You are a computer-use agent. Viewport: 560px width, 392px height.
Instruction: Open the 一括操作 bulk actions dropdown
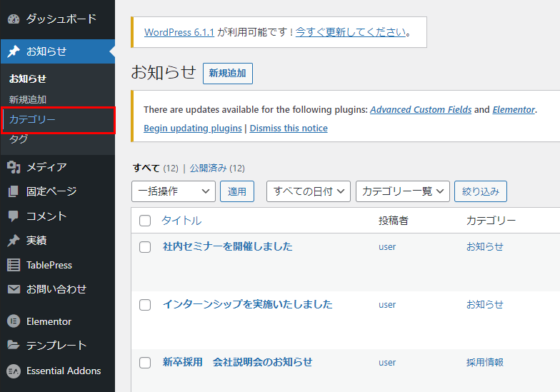(173, 191)
